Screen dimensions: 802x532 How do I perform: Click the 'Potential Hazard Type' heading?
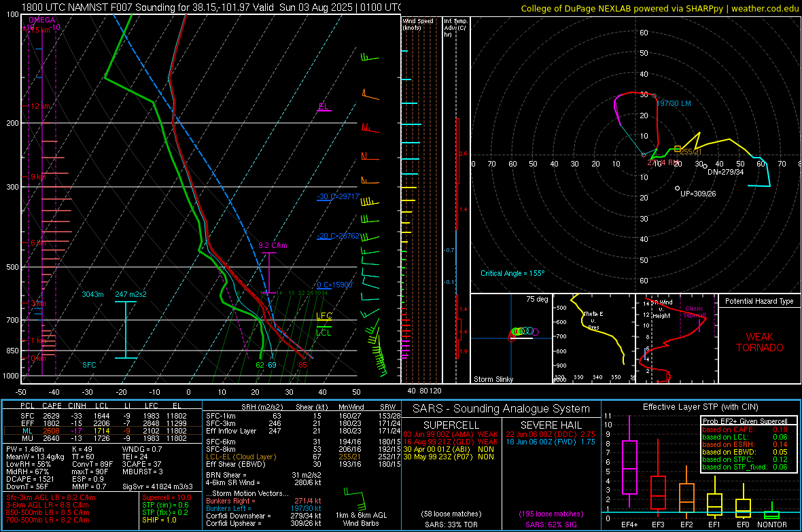click(x=759, y=301)
